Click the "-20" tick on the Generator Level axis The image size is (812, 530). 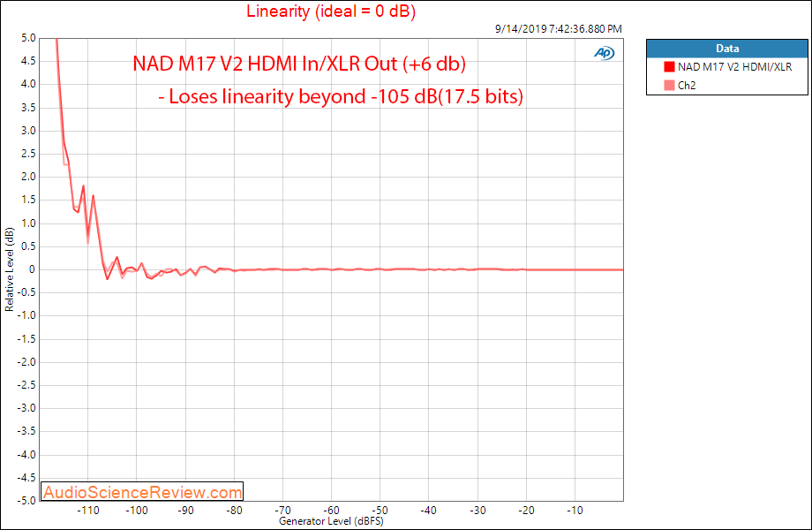point(526,511)
